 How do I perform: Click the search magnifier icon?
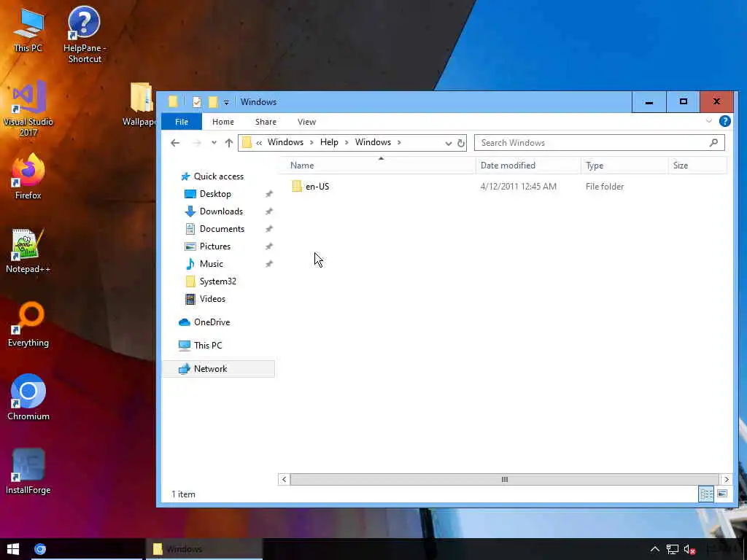[x=713, y=142]
